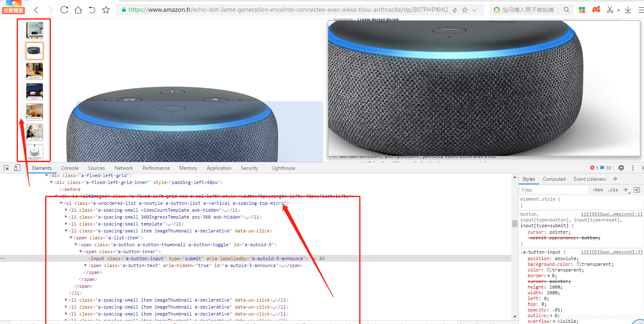This screenshot has width=644, height=324.
Task: Switch to the Performance tab
Action: tap(156, 168)
